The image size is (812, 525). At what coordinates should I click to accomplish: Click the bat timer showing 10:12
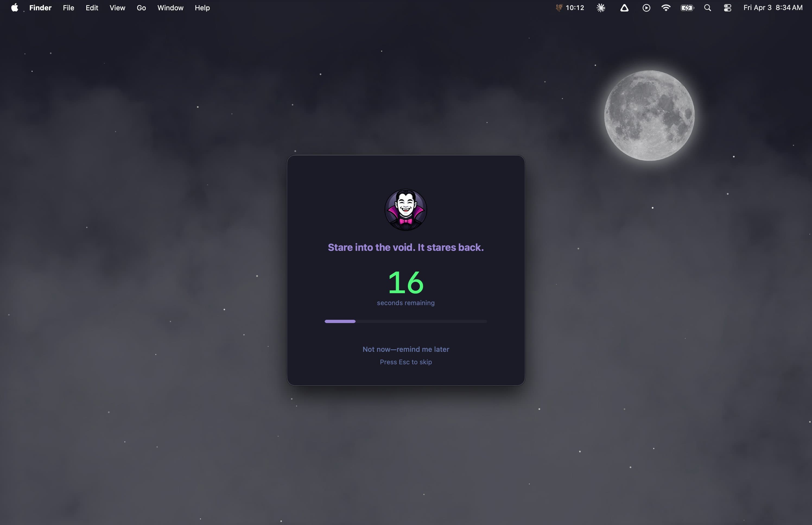[570, 8]
